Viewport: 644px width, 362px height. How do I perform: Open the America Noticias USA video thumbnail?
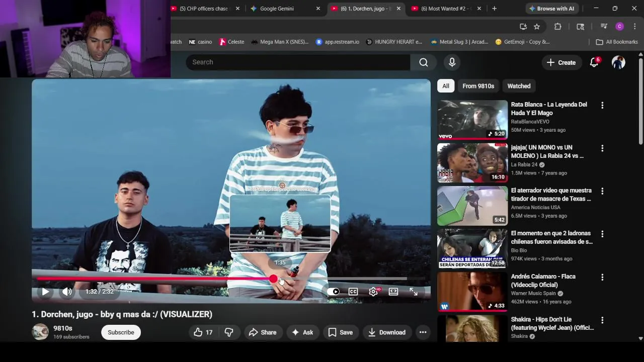tap(472, 206)
